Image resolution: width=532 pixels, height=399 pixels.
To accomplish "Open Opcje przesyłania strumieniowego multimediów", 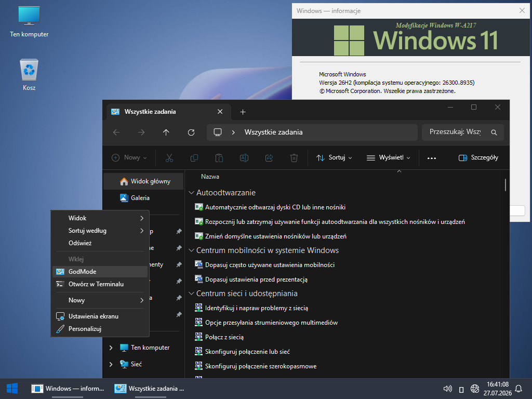I will coord(267,323).
